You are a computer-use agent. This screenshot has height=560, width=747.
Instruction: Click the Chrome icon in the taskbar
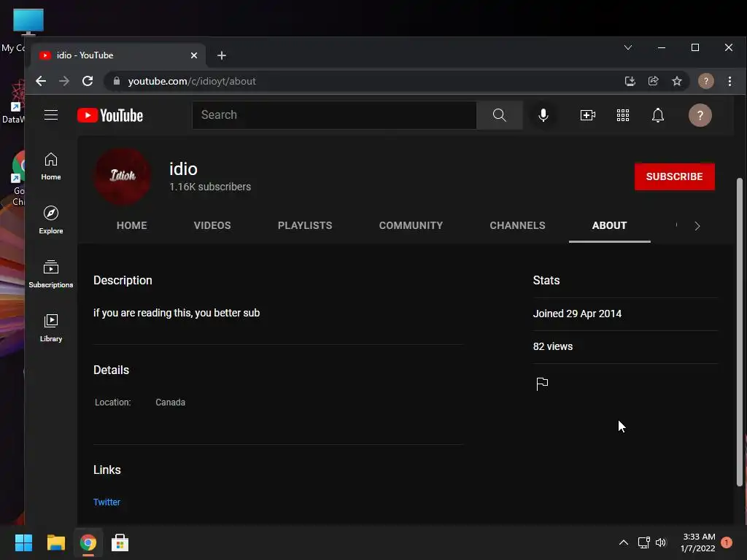[x=88, y=542]
